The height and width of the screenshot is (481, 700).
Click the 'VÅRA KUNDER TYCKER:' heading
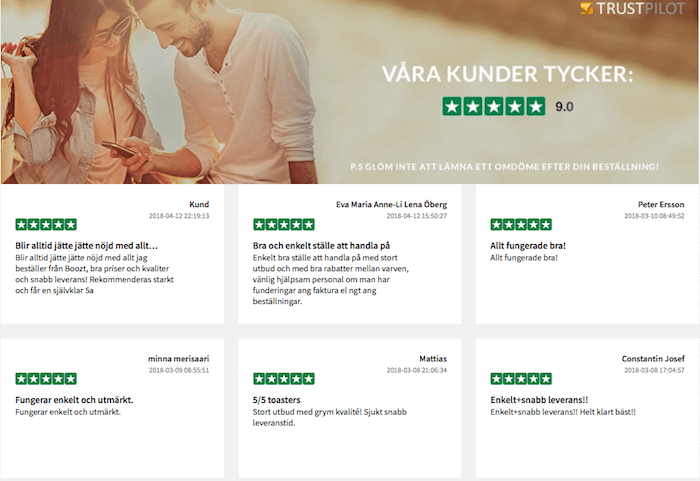(x=508, y=74)
